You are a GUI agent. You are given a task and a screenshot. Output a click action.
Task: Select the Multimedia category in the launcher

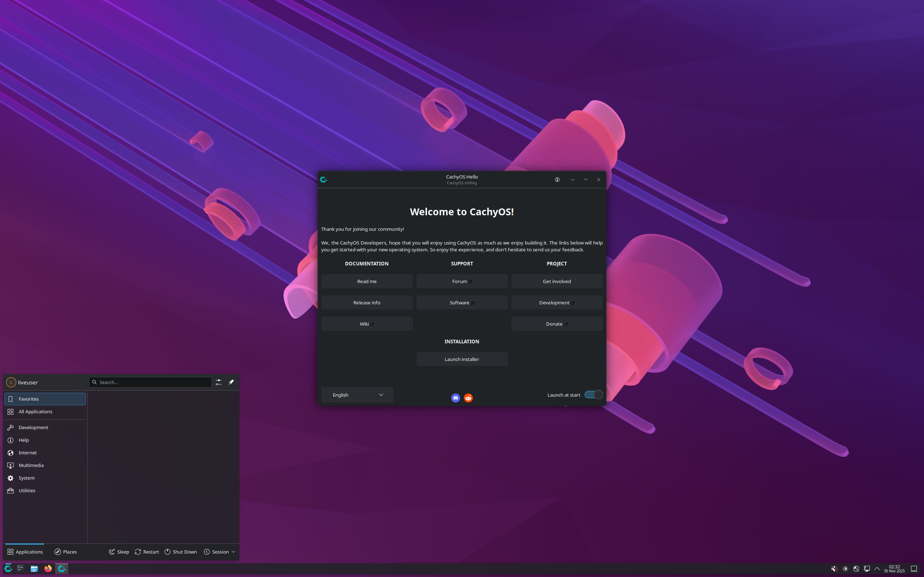pyautogui.click(x=31, y=465)
